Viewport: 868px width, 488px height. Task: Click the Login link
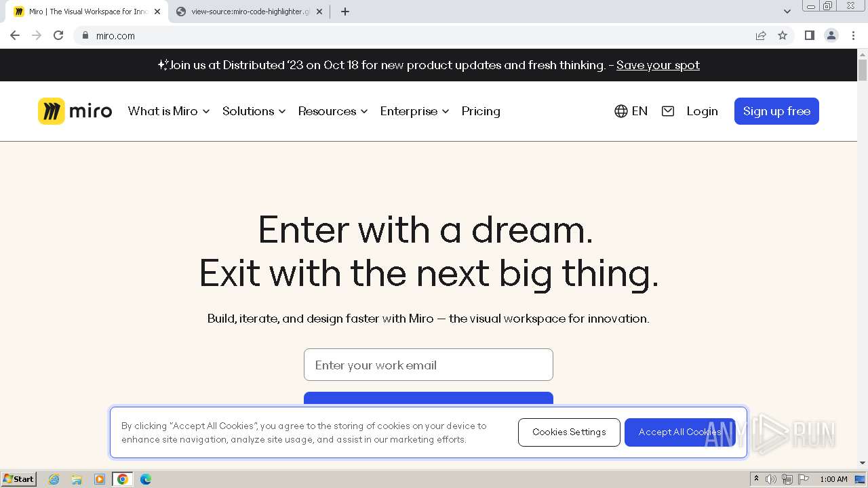[x=702, y=111]
